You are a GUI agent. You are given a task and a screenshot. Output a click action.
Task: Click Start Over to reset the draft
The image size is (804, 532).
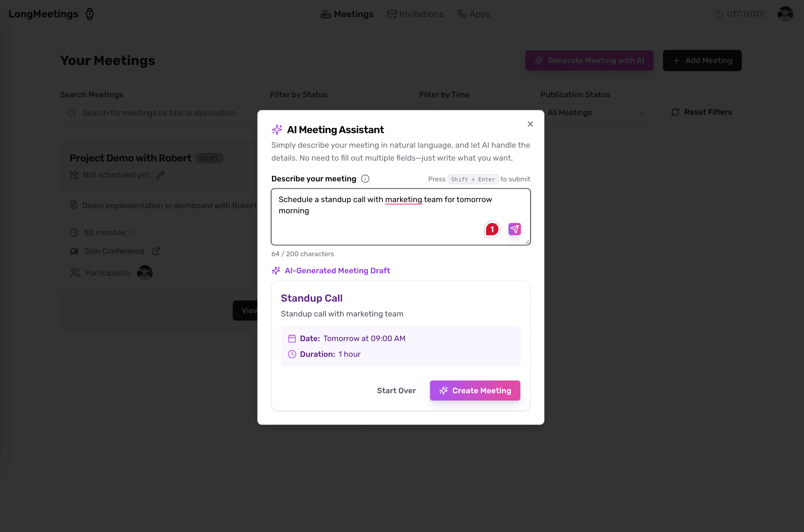click(x=396, y=390)
